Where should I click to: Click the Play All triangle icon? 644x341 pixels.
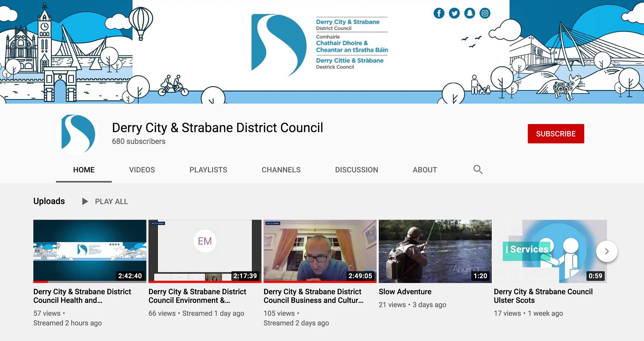[85, 201]
